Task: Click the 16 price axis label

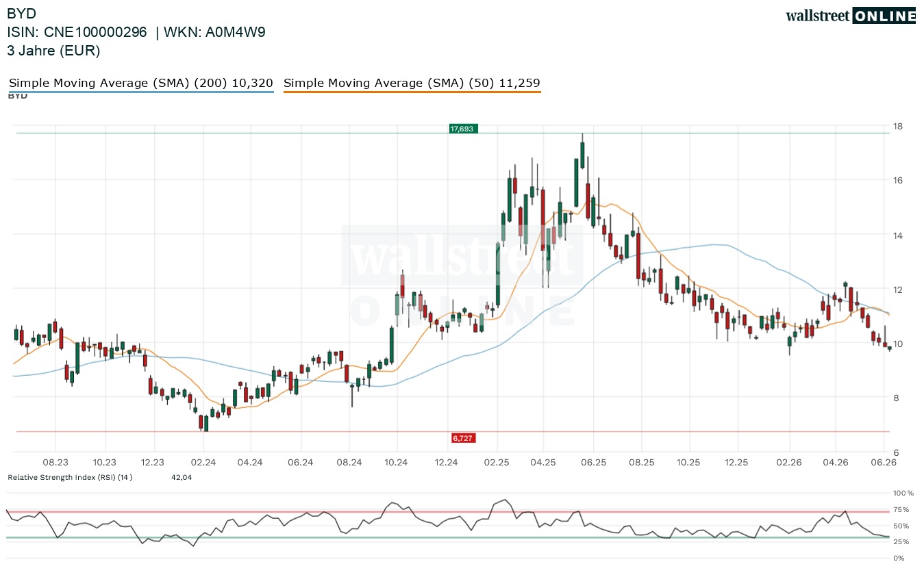Action: (897, 181)
